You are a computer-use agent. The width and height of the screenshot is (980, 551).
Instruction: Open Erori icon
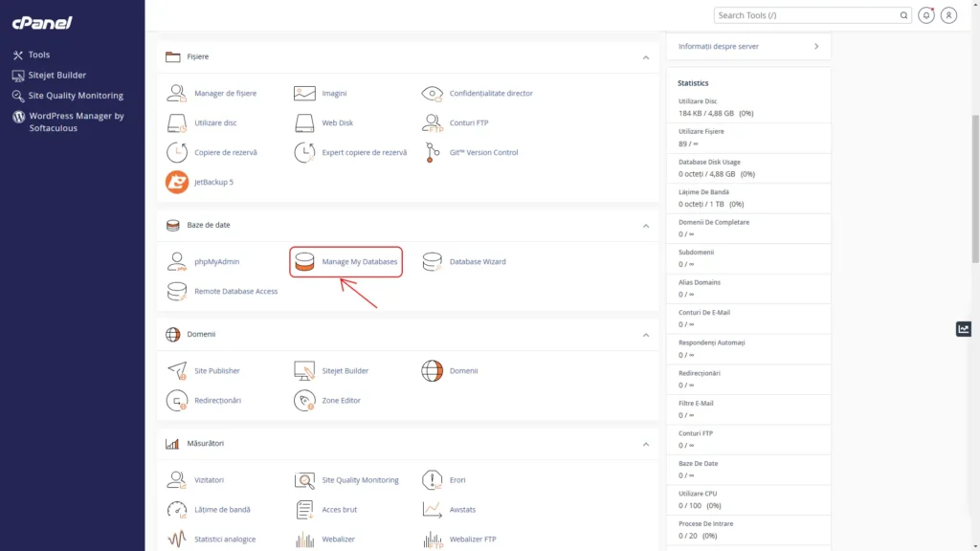[432, 480]
